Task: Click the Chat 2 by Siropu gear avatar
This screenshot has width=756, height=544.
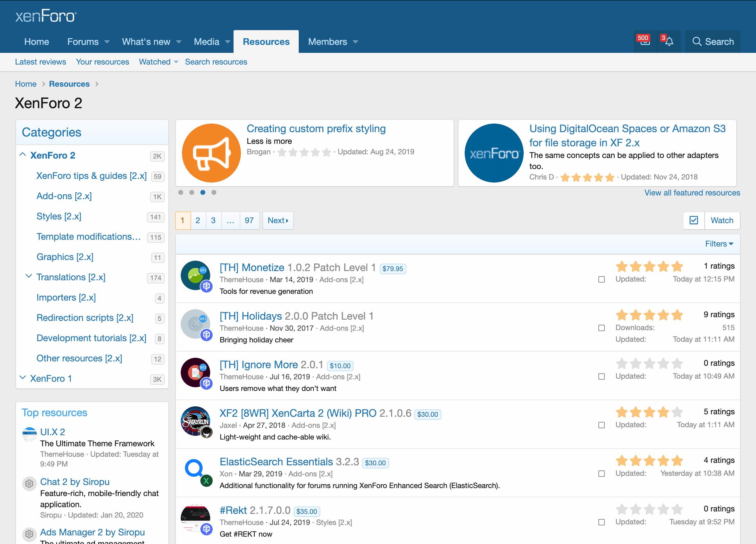Action: (x=29, y=483)
